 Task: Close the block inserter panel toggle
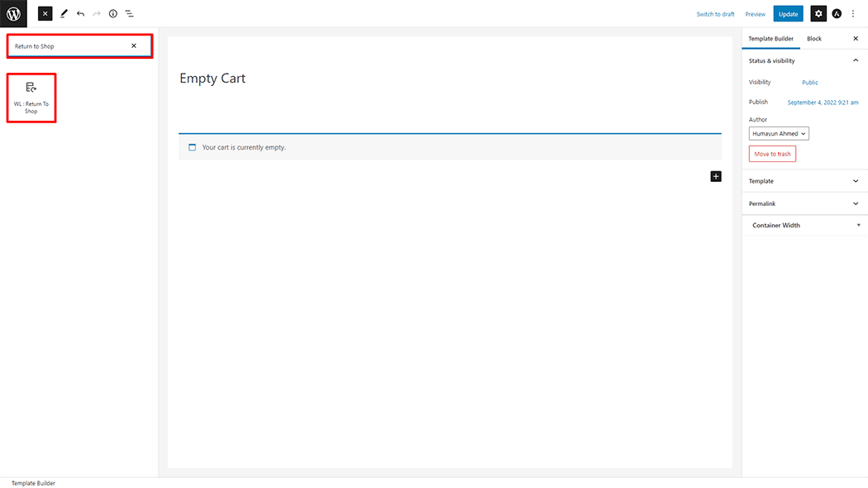click(45, 14)
